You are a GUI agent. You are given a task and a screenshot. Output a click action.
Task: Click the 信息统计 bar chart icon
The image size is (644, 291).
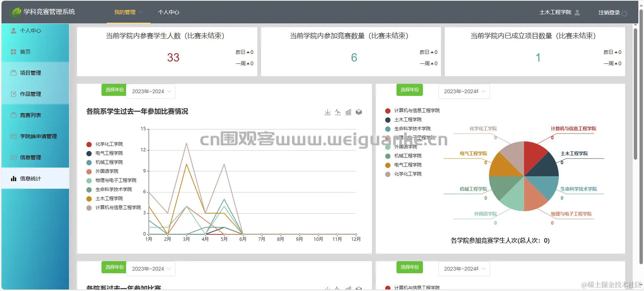point(14,179)
